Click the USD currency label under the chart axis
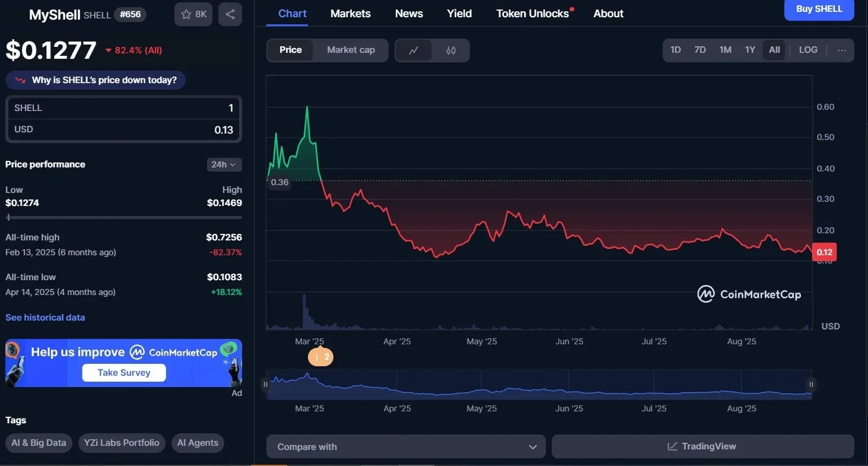868x466 pixels. pos(830,326)
